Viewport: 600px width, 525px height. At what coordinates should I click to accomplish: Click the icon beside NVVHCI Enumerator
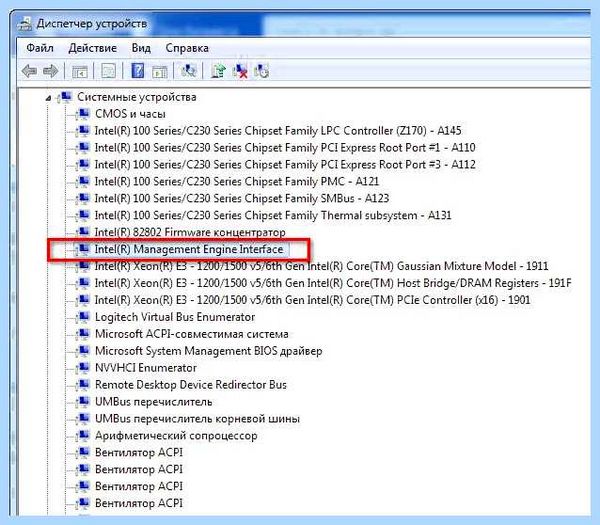click(x=83, y=368)
